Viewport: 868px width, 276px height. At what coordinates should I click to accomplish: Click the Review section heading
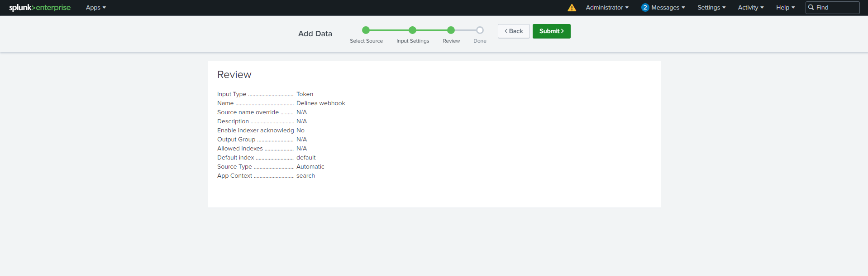tap(234, 75)
